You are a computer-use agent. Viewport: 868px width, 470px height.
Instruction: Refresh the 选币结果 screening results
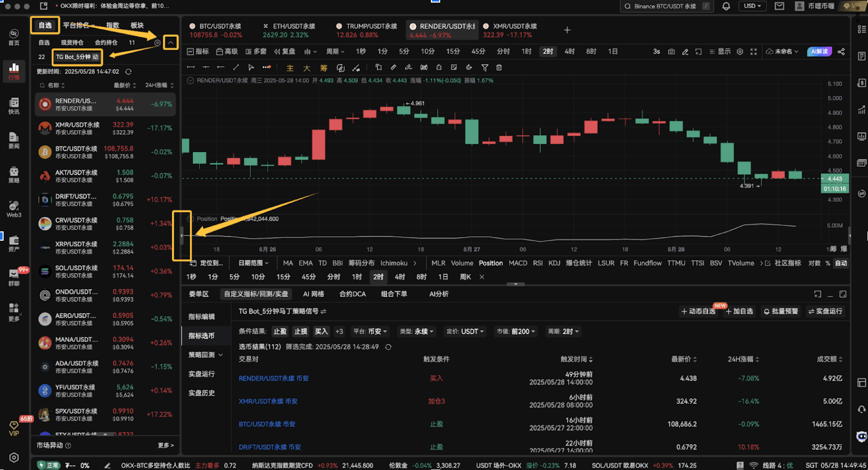tap(388, 347)
